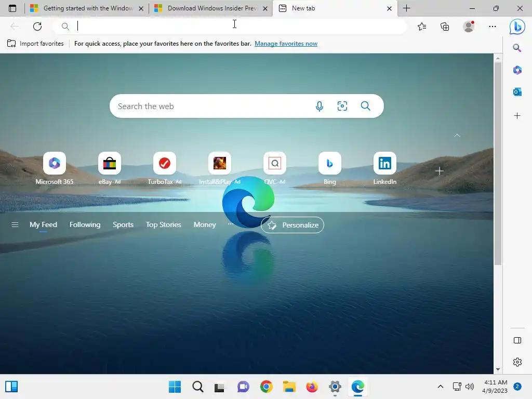Select the Following feed tab
This screenshot has width=532, height=399.
pos(85,224)
